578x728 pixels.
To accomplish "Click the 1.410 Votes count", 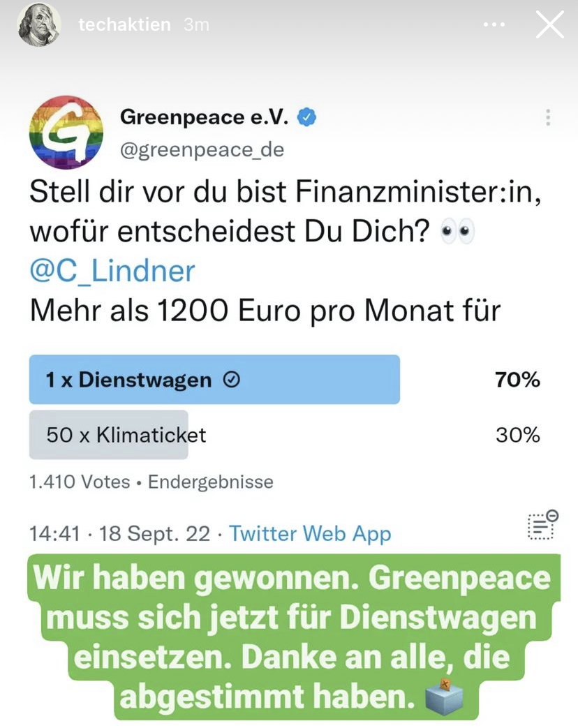I will coord(80,482).
